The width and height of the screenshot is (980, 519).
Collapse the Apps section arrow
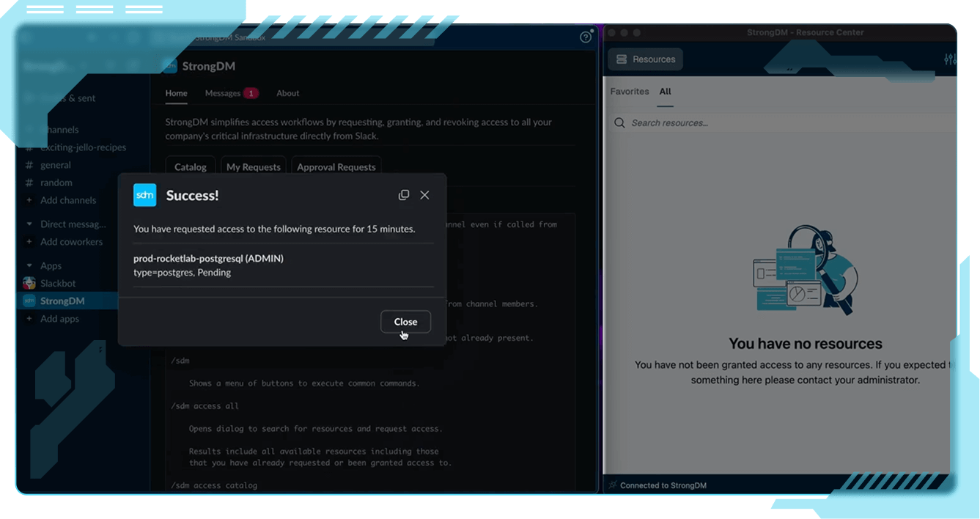[x=29, y=266]
